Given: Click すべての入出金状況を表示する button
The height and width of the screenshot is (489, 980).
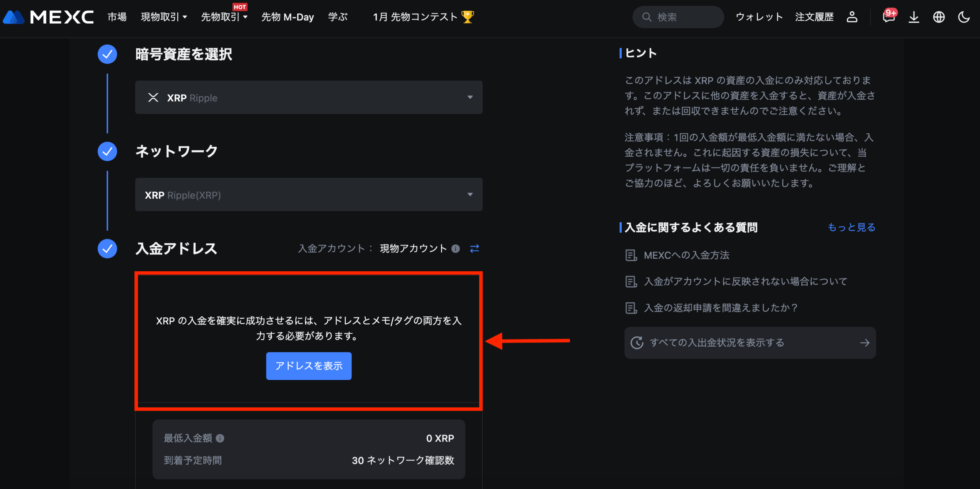Looking at the screenshot, I should [750, 343].
